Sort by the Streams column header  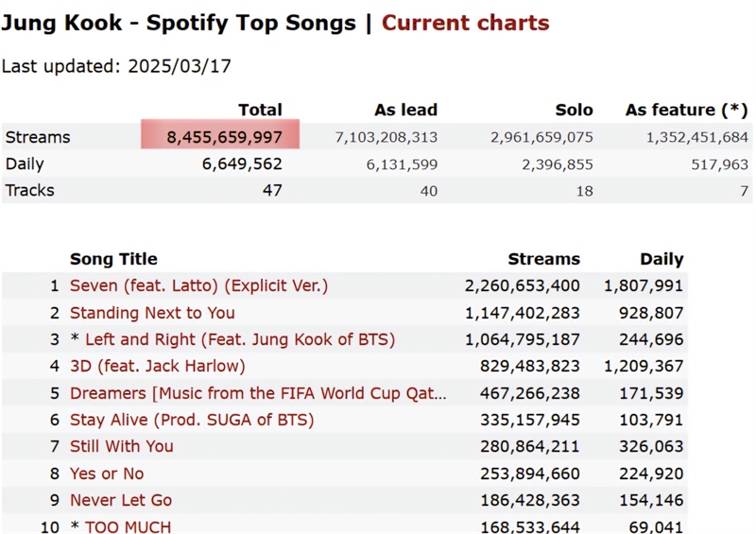tap(544, 259)
